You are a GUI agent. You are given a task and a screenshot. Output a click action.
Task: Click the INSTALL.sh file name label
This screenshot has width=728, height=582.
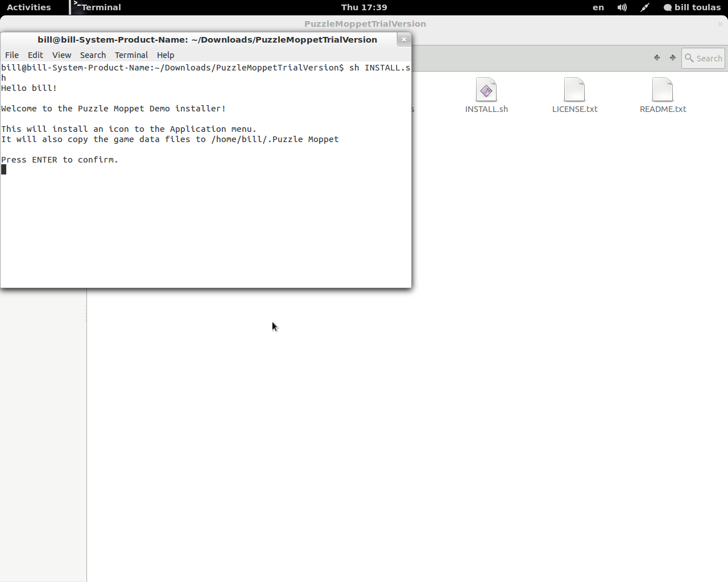point(486,109)
